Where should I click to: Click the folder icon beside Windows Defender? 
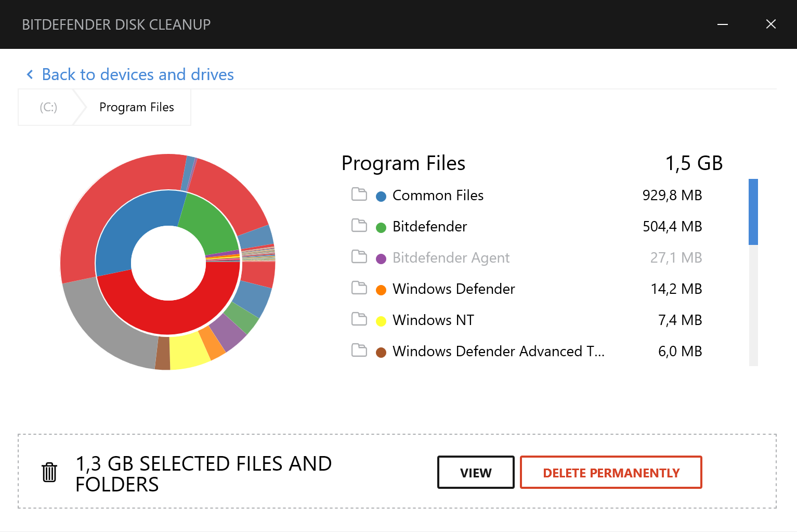click(x=359, y=288)
